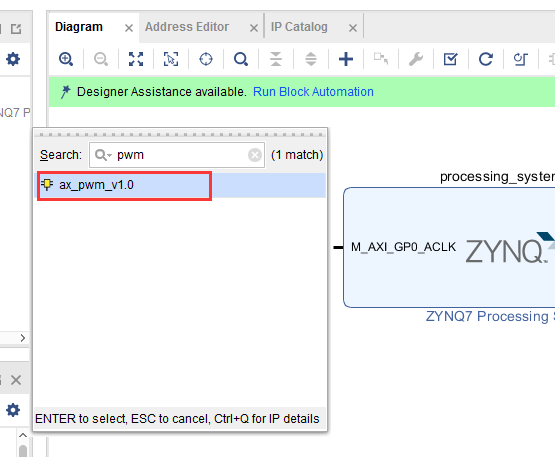Click the Add IP plus icon
Screen dimensions: 555x457
[x=346, y=59]
